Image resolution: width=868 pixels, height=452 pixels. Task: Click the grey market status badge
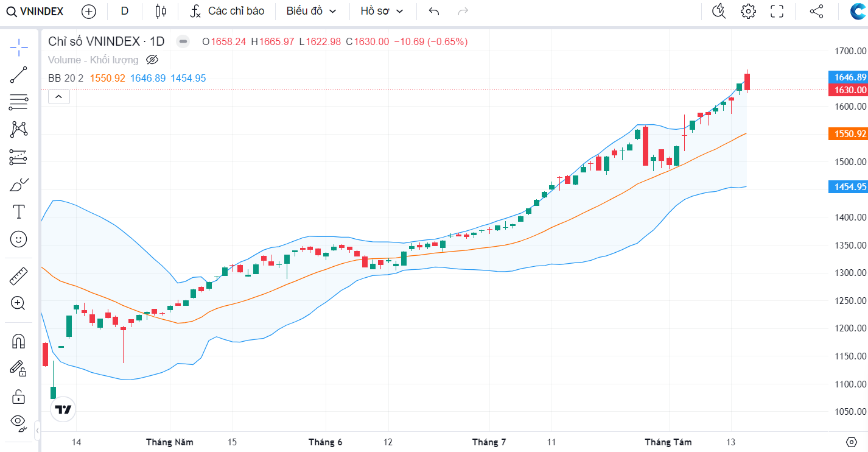click(x=183, y=41)
